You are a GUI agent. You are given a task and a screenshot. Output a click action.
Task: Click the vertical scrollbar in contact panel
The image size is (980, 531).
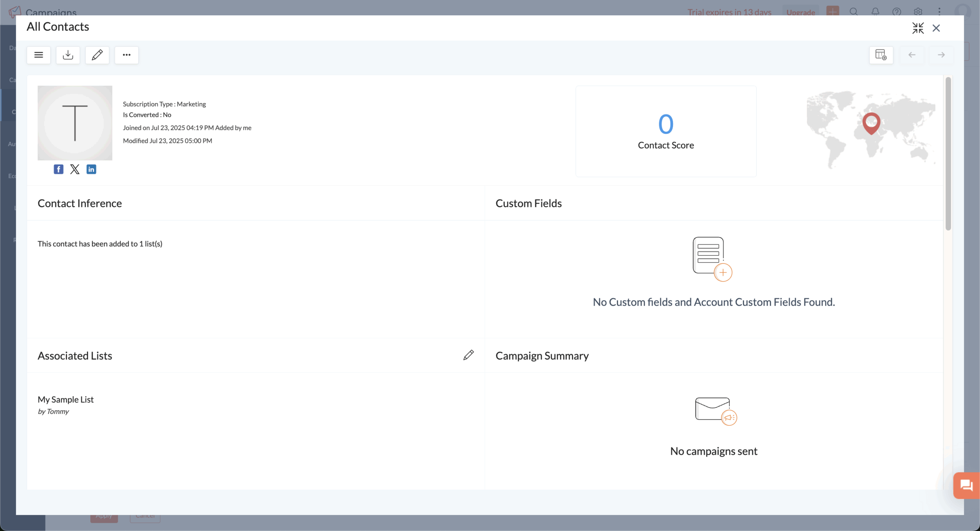click(948, 154)
